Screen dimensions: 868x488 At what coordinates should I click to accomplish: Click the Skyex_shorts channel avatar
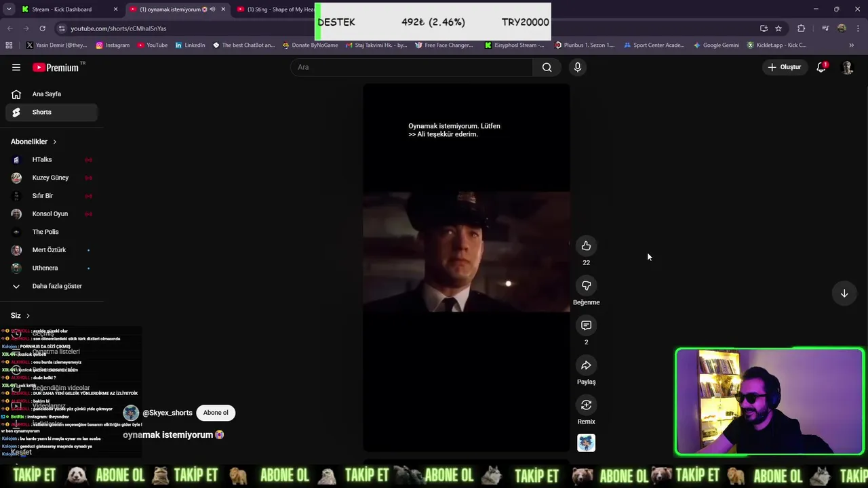click(x=131, y=413)
